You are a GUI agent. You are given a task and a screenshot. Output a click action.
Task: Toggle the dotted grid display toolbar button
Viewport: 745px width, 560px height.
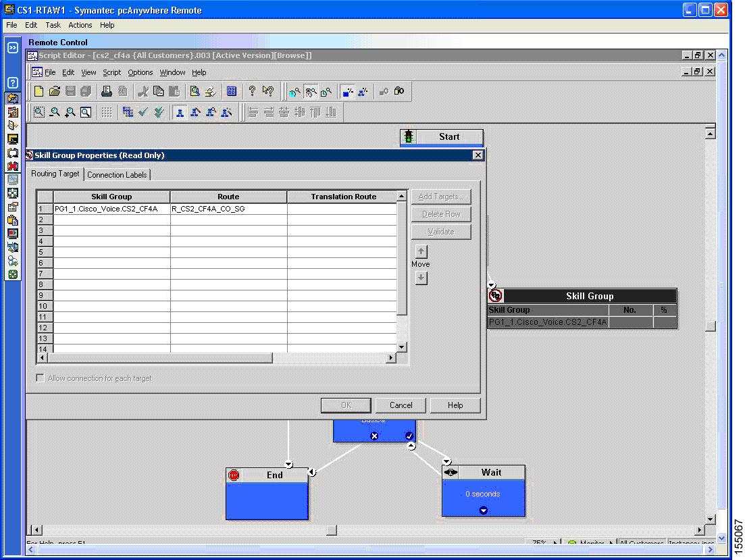pos(107,112)
